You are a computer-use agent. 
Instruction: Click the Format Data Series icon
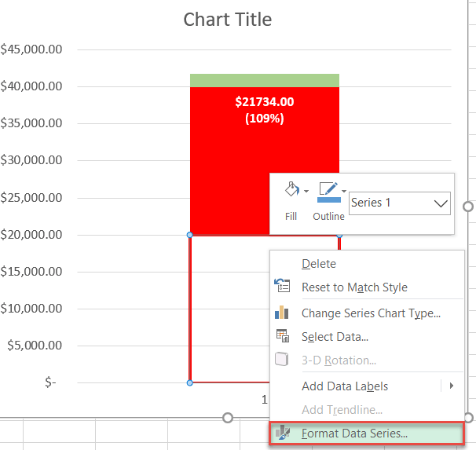point(282,433)
